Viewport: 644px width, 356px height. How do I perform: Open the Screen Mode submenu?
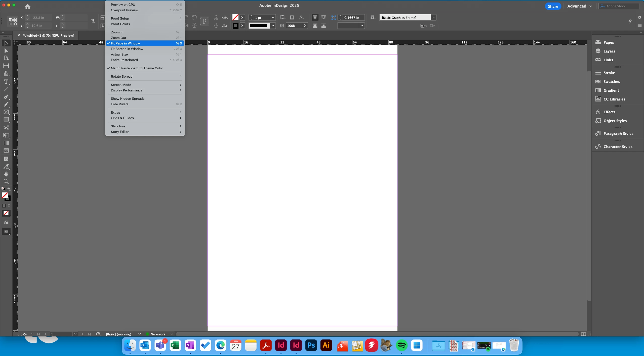[121, 85]
